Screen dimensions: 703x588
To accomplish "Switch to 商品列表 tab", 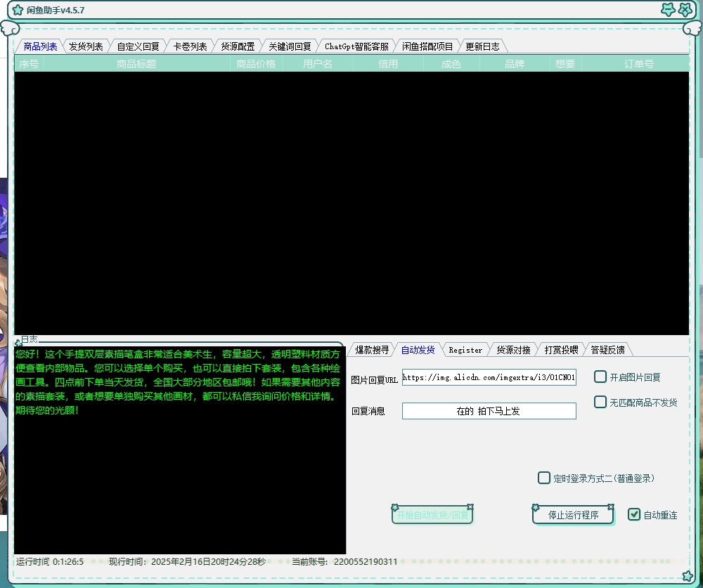I will tap(40, 46).
